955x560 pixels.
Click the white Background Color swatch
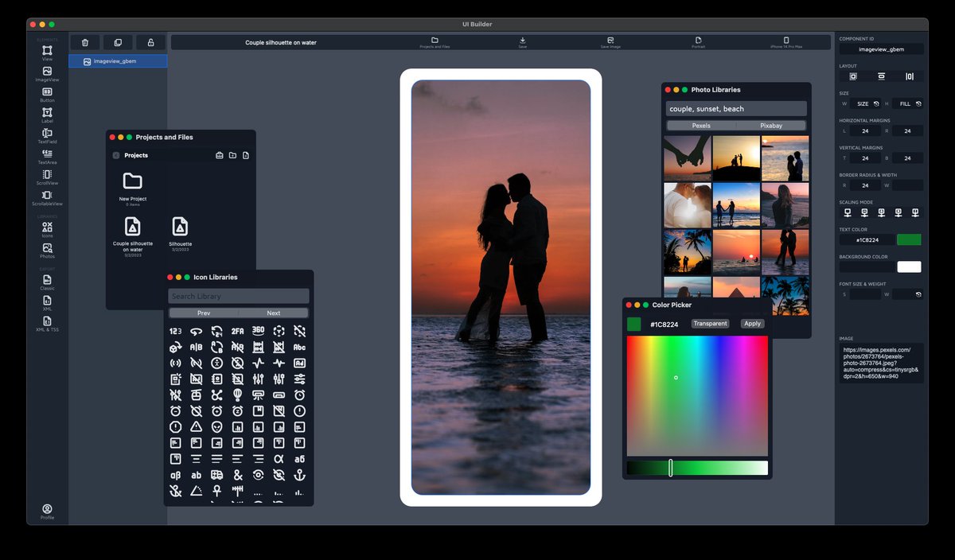tap(909, 267)
